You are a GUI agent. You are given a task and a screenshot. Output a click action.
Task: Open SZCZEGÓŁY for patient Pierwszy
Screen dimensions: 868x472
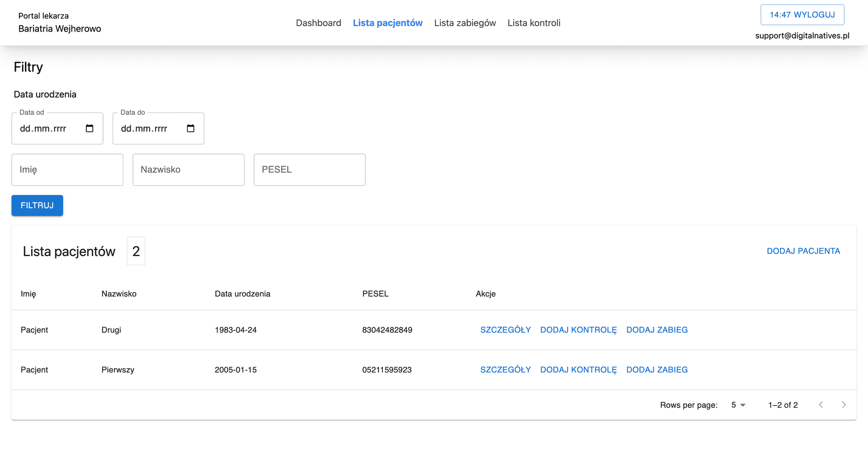[505, 370]
